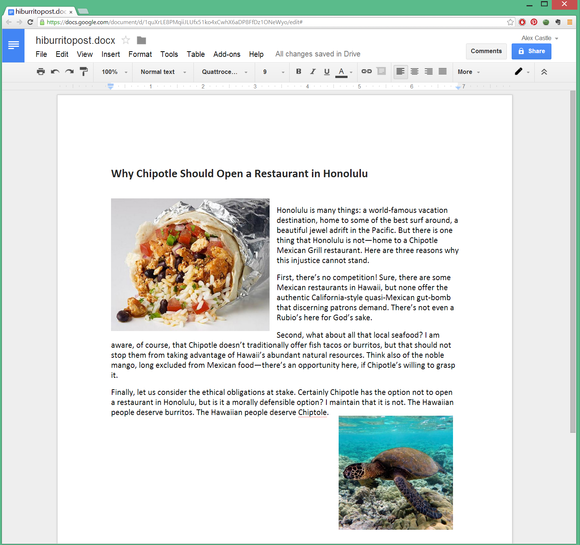Toggle underline formatting
This screenshot has width=580, height=545.
(327, 72)
